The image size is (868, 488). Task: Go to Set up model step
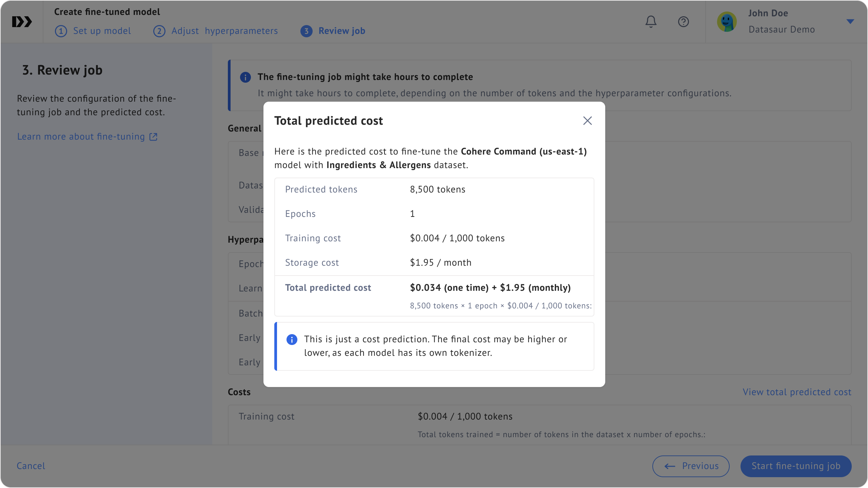tap(102, 31)
